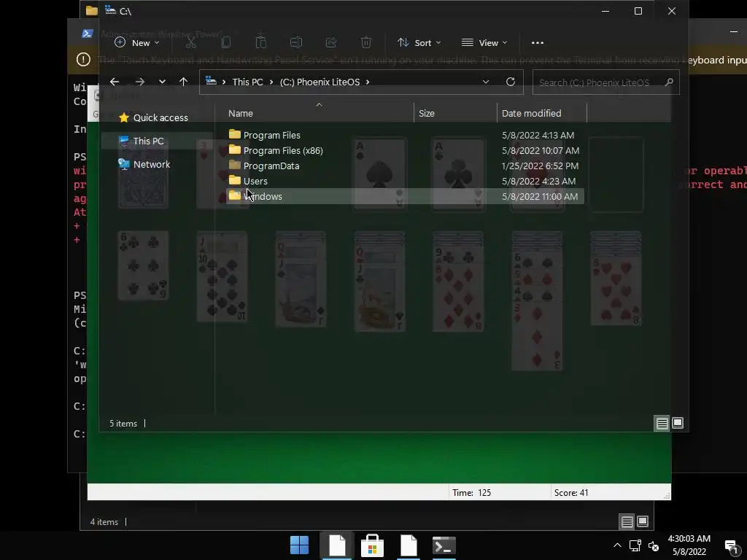
Task: Click the 6 of clubs Solitaire card
Action: (143, 265)
